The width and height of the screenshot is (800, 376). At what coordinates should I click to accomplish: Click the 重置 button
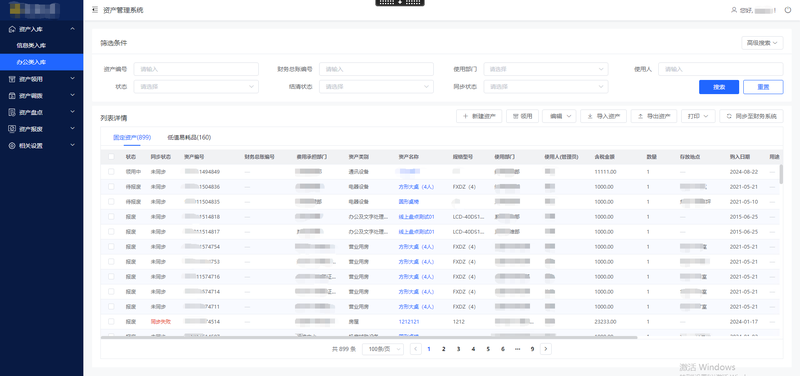click(x=763, y=87)
